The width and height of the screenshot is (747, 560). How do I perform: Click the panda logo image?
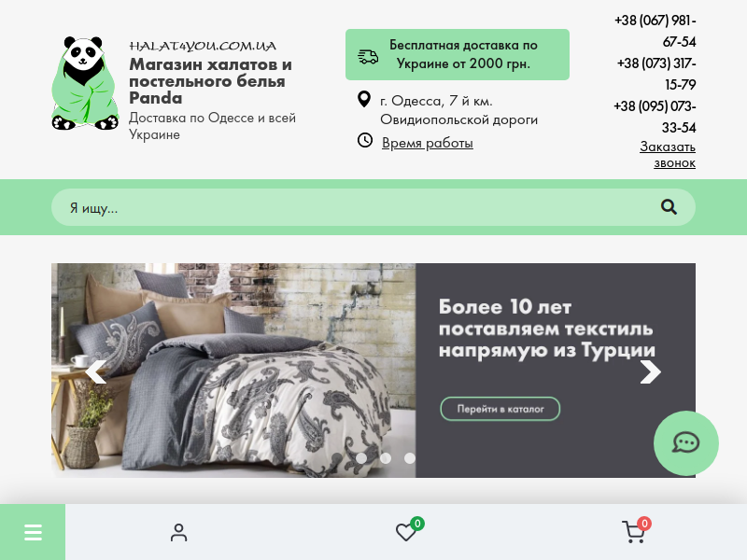[x=85, y=83]
